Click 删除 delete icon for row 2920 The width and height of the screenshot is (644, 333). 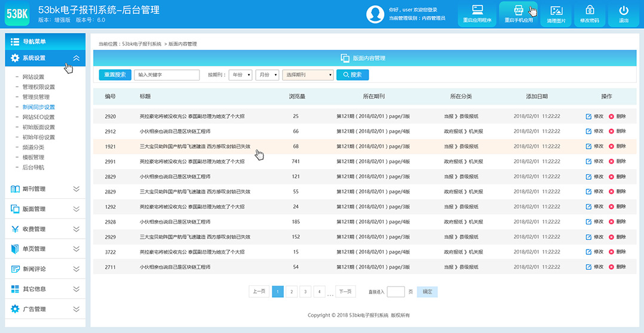pyautogui.click(x=611, y=116)
